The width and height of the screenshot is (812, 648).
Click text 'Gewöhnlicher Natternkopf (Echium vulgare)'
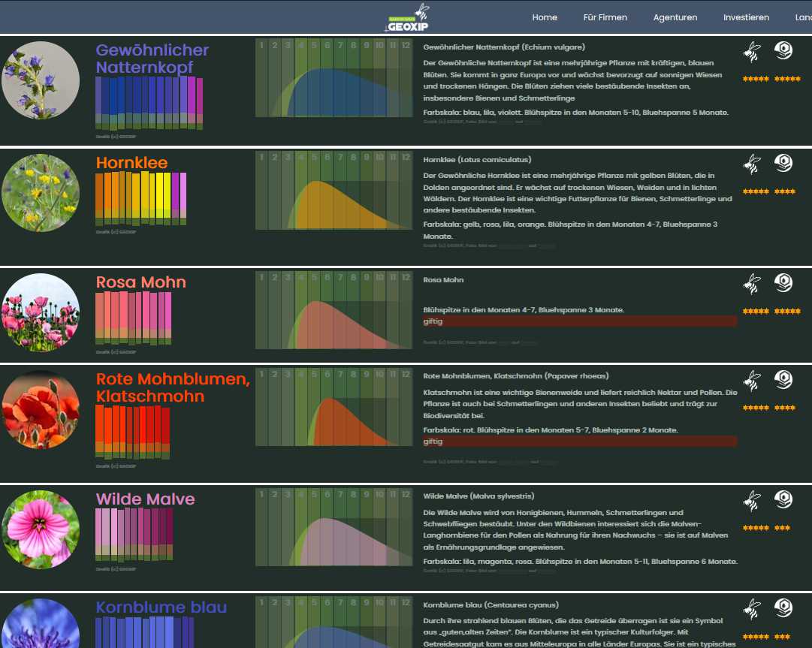tap(504, 47)
